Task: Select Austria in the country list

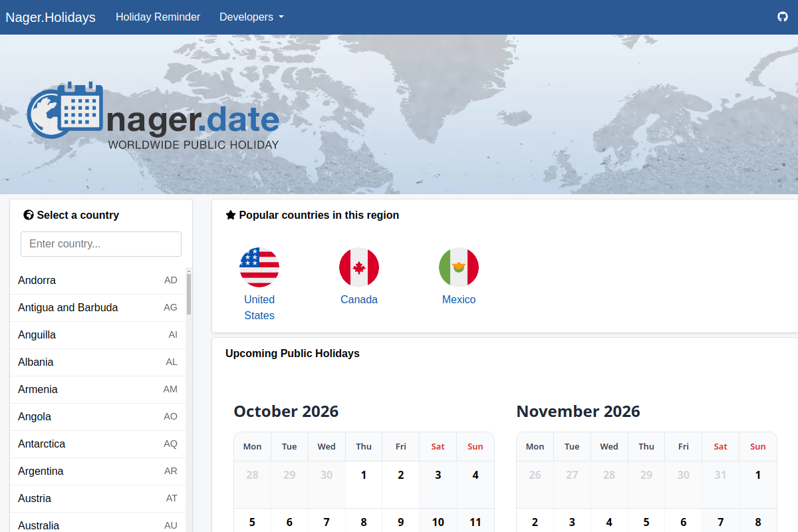Action: tap(98, 499)
